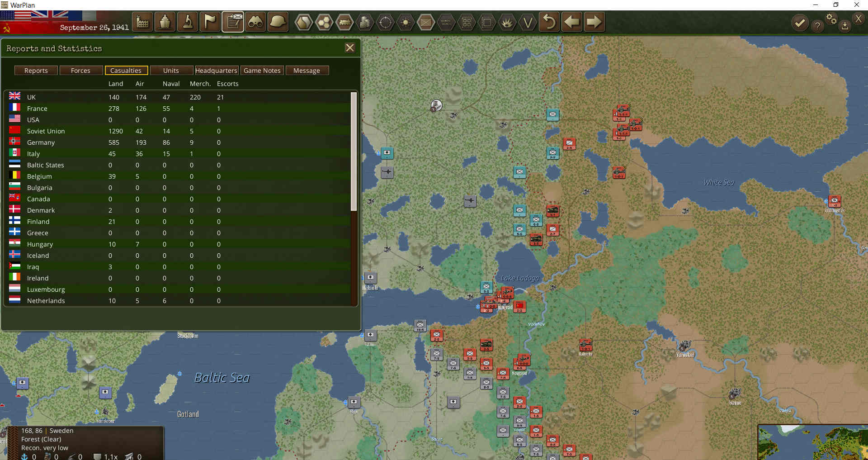Click the Yaroslavl city marker
This screenshot has width=868, height=460.
click(684, 346)
